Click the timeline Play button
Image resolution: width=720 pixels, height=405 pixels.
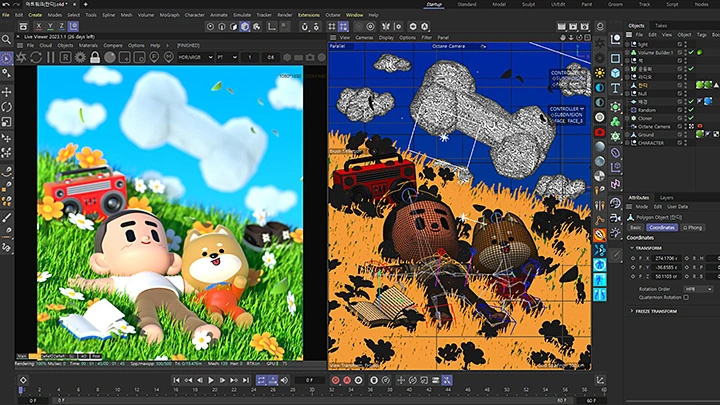(211, 380)
